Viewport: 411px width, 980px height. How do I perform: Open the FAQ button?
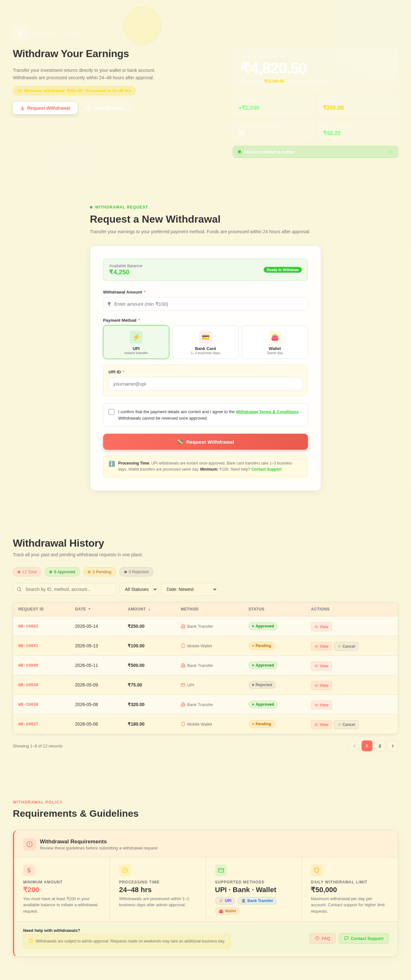coord(322,939)
